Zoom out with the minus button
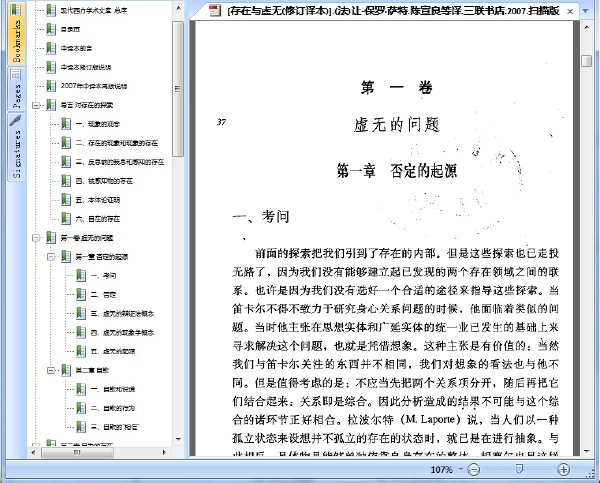This screenshot has height=483, width=600. click(x=474, y=469)
